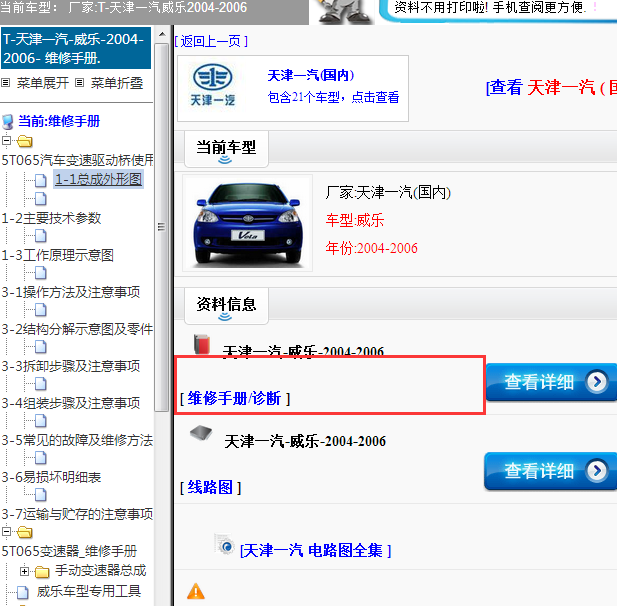This screenshot has width=617, height=606.
Task: Click the 5T065汽车变速驱动桥 folder icon
Action: [25, 141]
